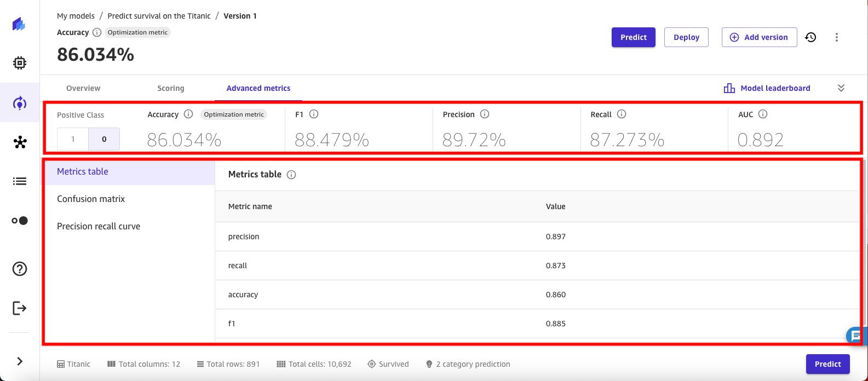Select the Advanced metrics tab
868x381 pixels.
pyautogui.click(x=258, y=88)
